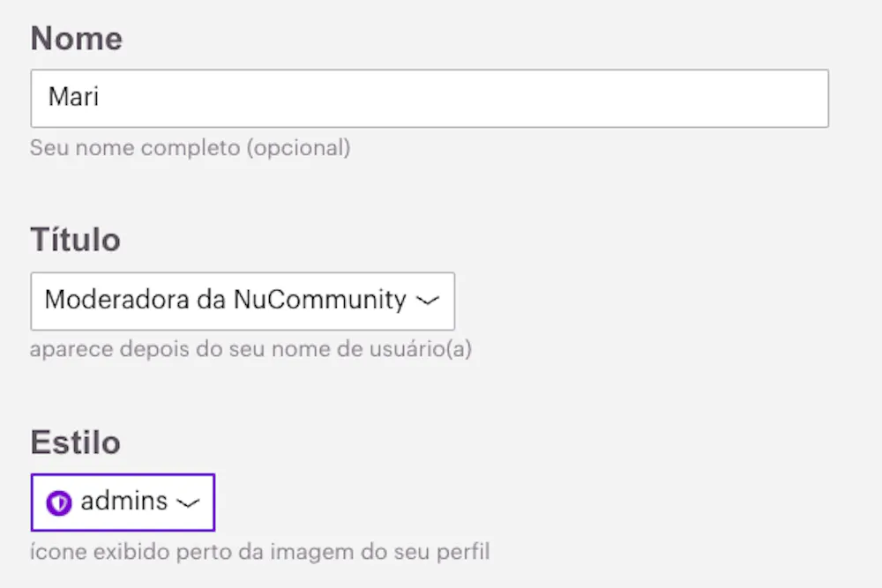
Task: Focus the Nome text input field
Action: 429,98
